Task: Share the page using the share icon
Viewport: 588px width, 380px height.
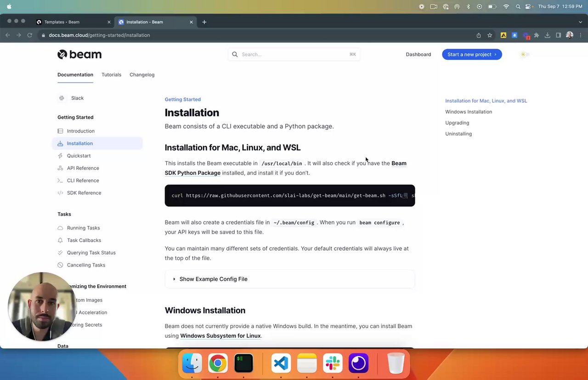Action: pos(479,35)
